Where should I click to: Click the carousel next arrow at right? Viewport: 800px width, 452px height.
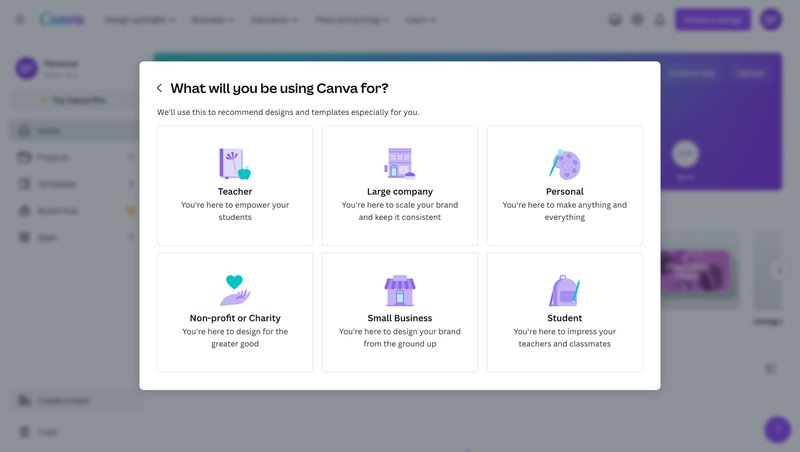779,270
